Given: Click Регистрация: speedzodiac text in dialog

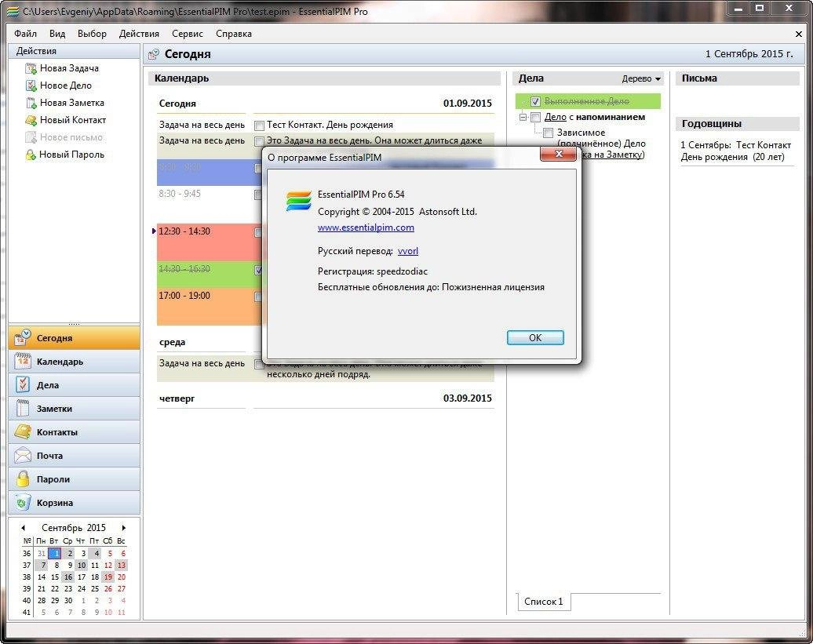Looking at the screenshot, I should (x=372, y=271).
